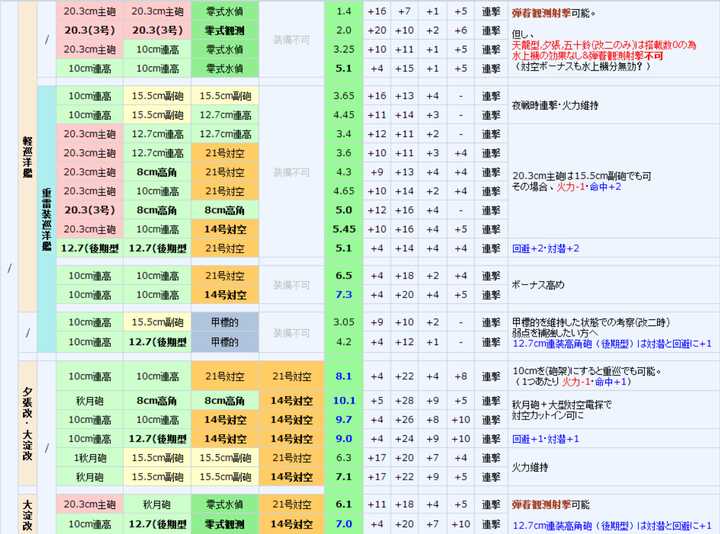Click the 12.7cm連装高角砲 note beside the 甲標的 rows
The height and width of the screenshot is (534, 720).
612,344
